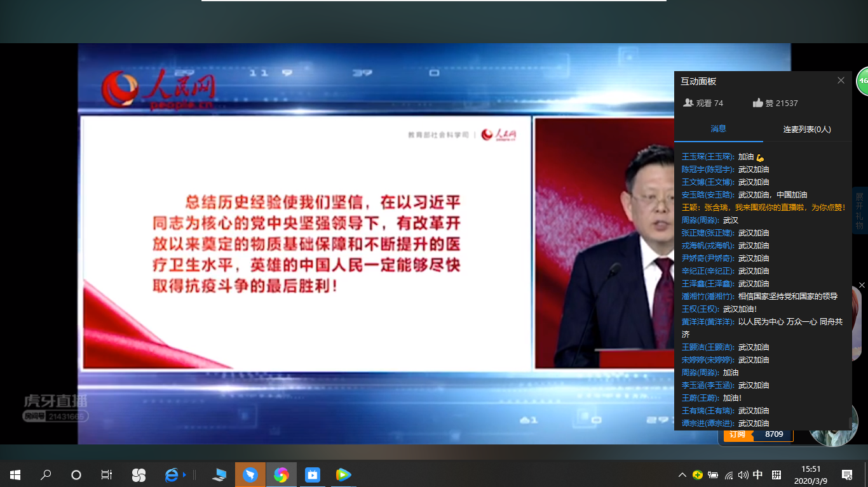Viewport: 868px width, 487px height.
Task: Click the orange 订阅 subscribe button
Action: tap(738, 434)
